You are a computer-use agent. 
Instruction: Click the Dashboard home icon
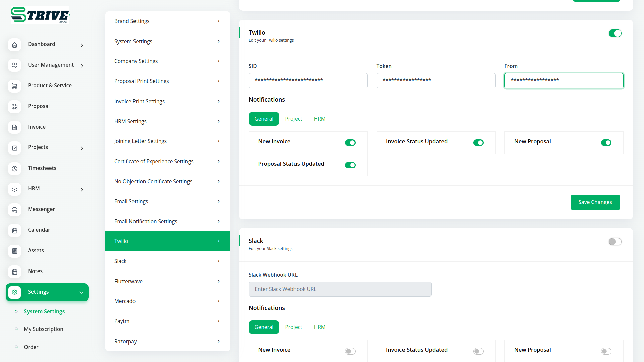tap(14, 45)
